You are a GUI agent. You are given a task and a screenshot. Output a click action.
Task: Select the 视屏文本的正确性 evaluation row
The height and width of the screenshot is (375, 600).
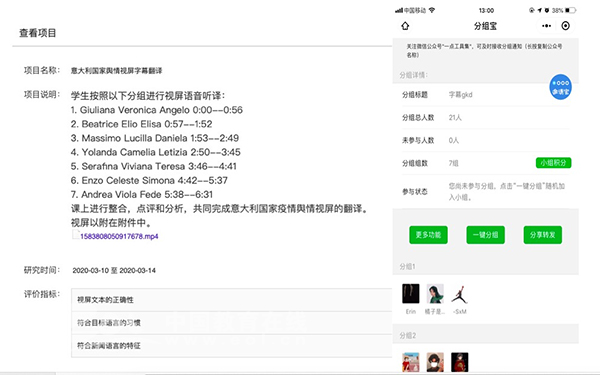click(232, 300)
